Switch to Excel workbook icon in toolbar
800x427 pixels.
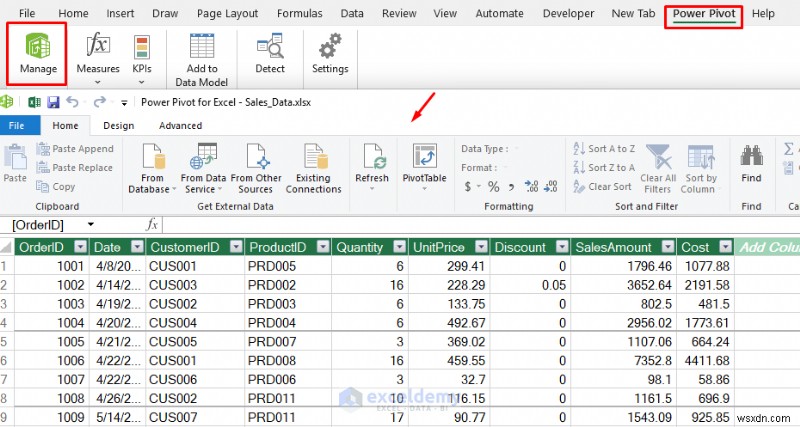tap(34, 103)
